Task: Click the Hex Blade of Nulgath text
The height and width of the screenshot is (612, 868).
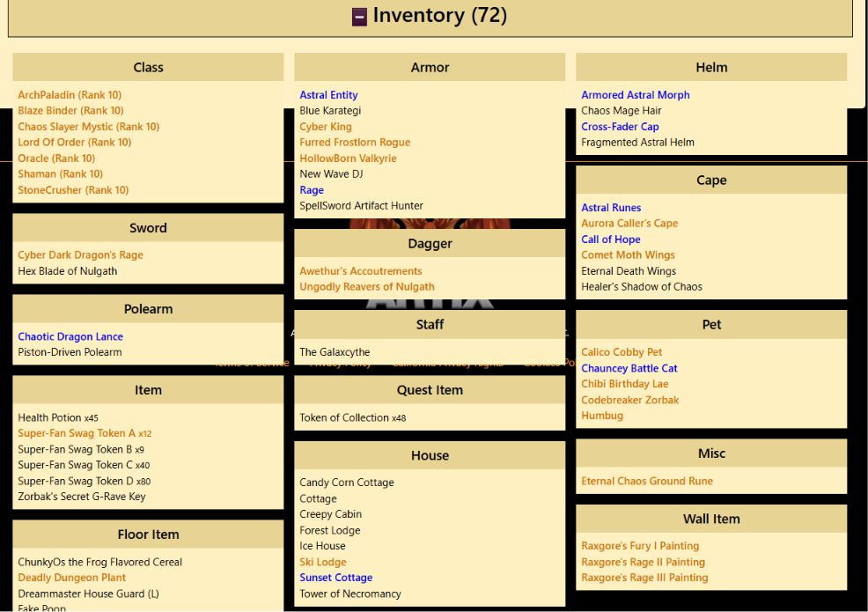Action: [68, 271]
